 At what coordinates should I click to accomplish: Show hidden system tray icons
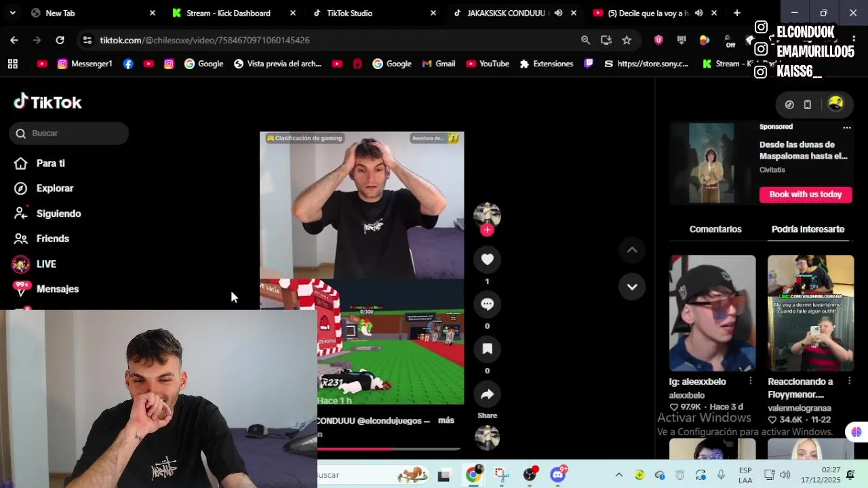[x=618, y=475]
